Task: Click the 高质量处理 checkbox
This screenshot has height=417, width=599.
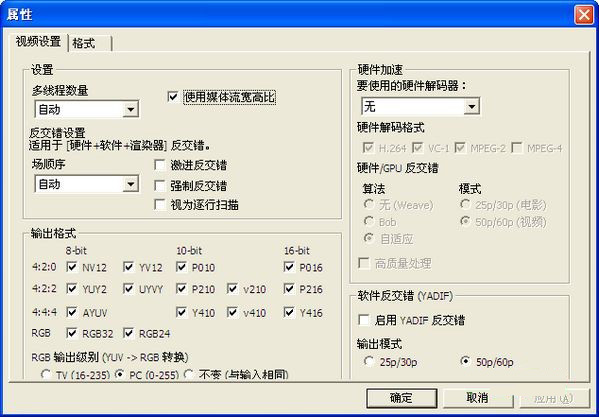Action: pyautogui.click(x=364, y=263)
